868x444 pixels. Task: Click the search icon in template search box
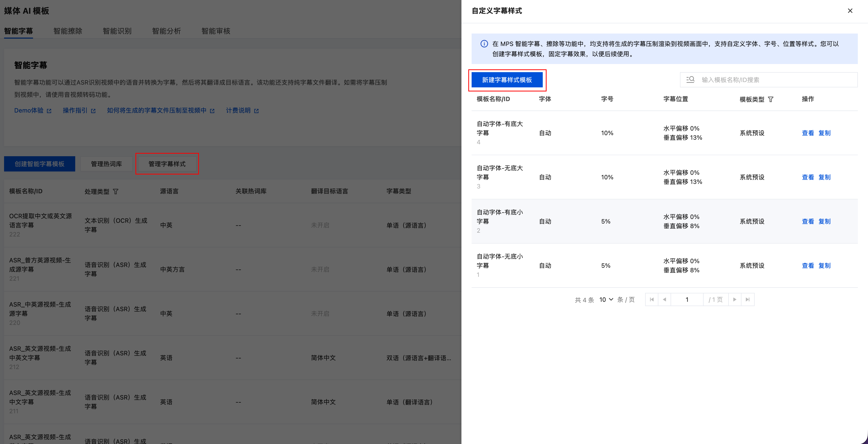coord(690,80)
